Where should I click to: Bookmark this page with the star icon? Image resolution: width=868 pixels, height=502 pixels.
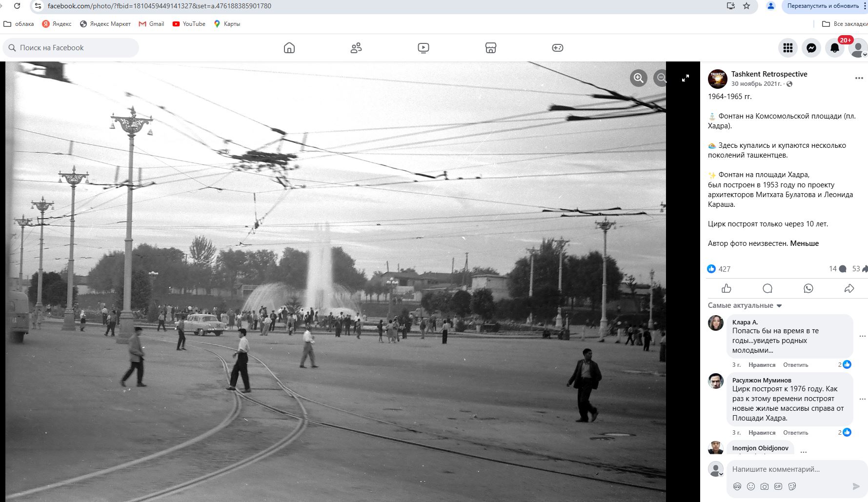[746, 6]
